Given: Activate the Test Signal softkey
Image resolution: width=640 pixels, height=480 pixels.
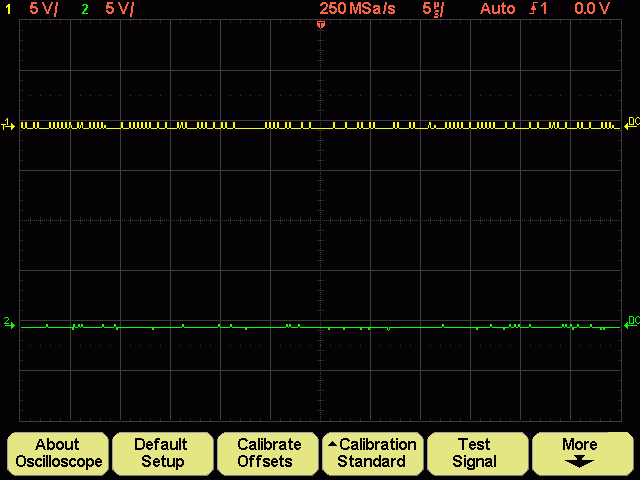Looking at the screenshot, I should [x=478, y=453].
